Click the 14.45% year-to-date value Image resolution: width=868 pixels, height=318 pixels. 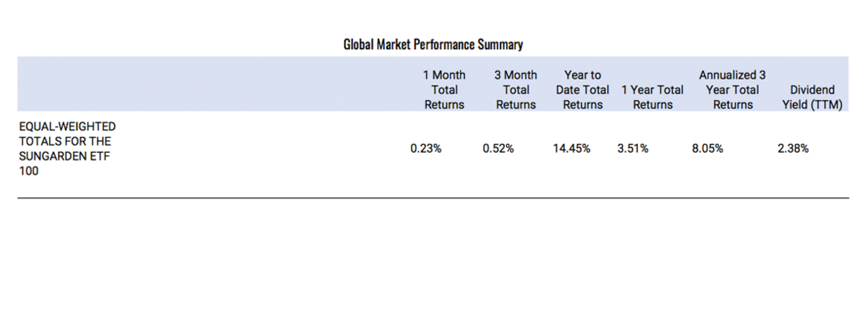coord(571,149)
